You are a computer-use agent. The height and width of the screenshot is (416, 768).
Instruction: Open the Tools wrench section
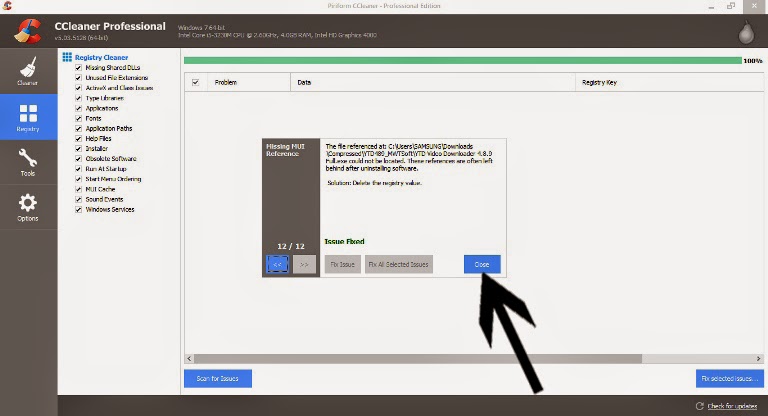[28, 162]
